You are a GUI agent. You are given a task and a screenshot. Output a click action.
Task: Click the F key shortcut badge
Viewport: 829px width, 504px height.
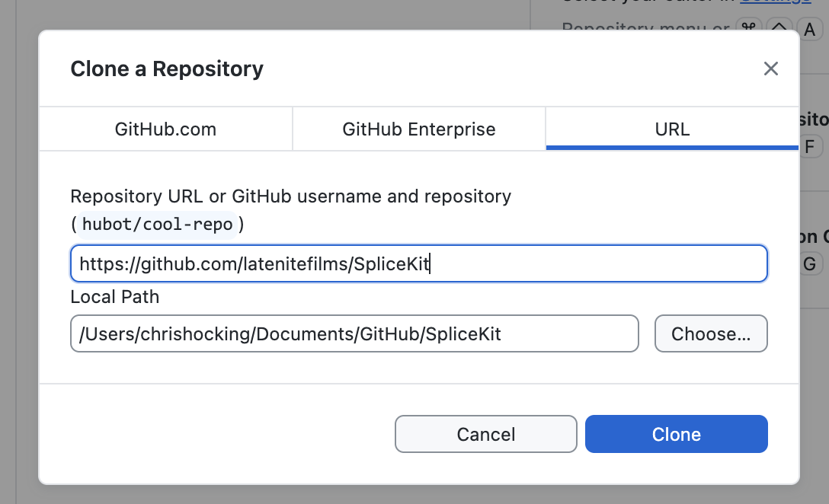tap(809, 147)
